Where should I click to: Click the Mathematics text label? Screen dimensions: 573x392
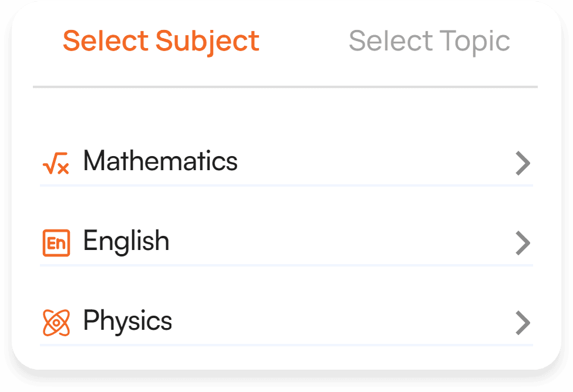tap(160, 162)
